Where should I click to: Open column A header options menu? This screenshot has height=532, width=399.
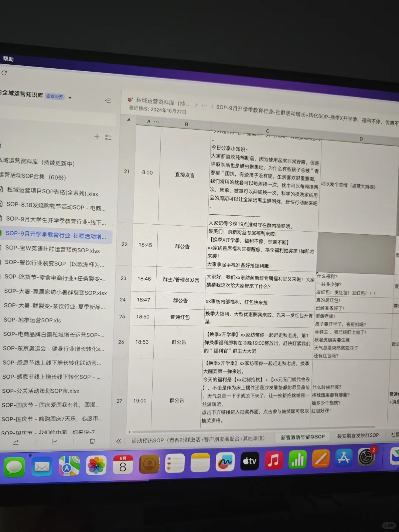click(156, 122)
